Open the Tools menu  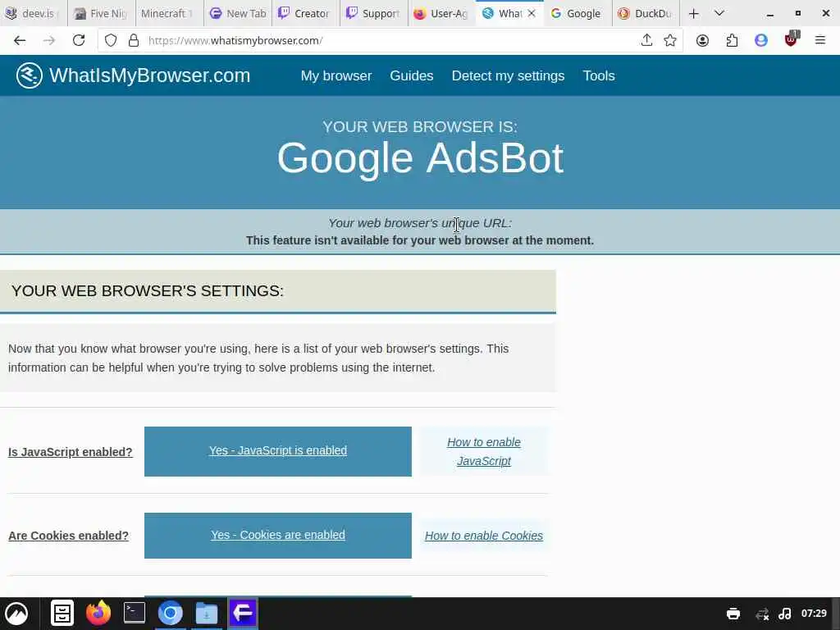(x=598, y=76)
